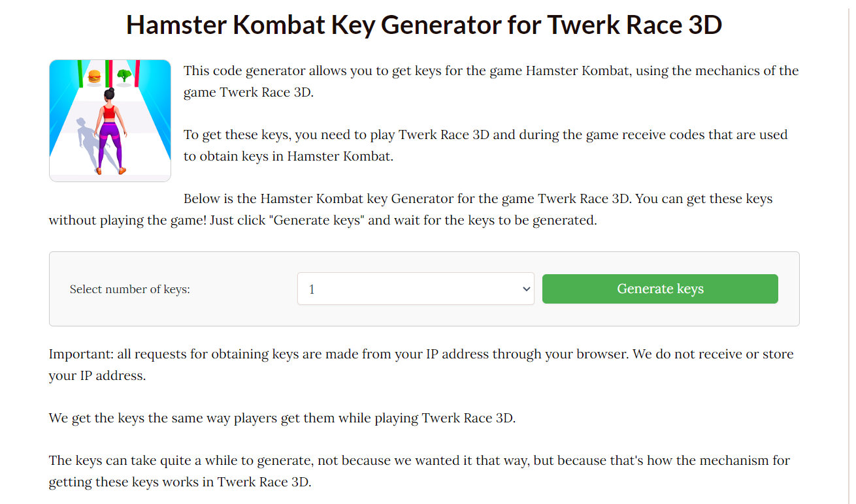Click the "without playing the game!" sentence
The height and width of the screenshot is (504, 856).
[x=127, y=220]
